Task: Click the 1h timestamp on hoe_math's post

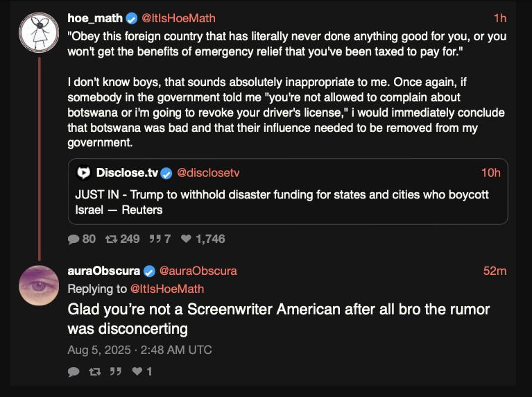Action: (x=499, y=18)
